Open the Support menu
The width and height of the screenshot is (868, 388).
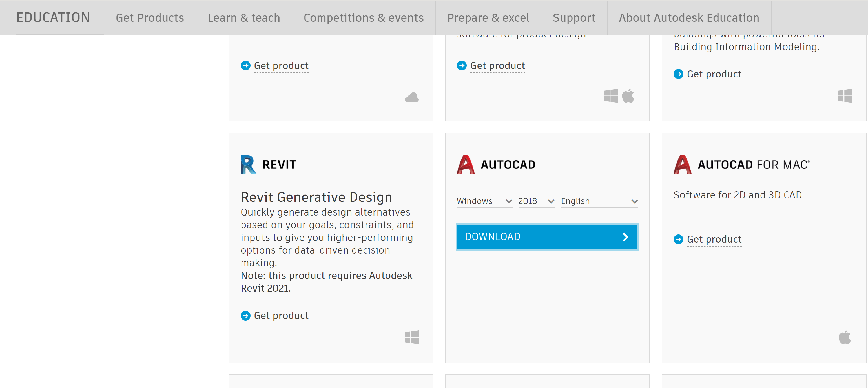573,17
